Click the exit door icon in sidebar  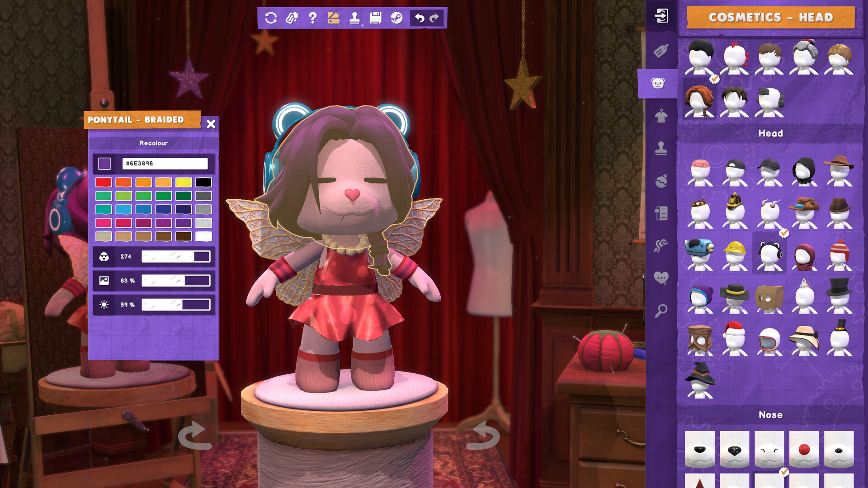pos(661,16)
